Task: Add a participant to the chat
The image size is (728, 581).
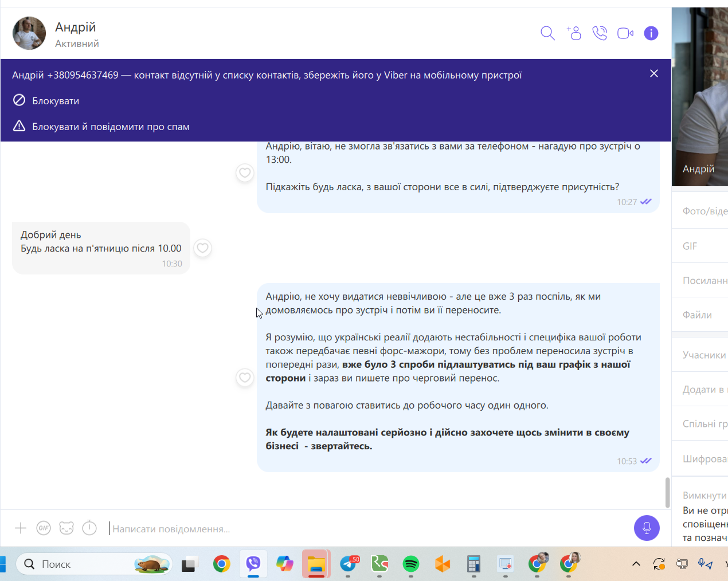Action: [x=574, y=33]
